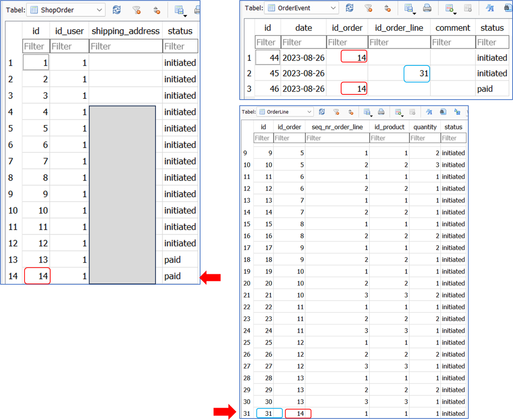Open find and replace in OrderLine panel
Image resolution: width=513 pixels, height=420 pixels.
point(457,112)
